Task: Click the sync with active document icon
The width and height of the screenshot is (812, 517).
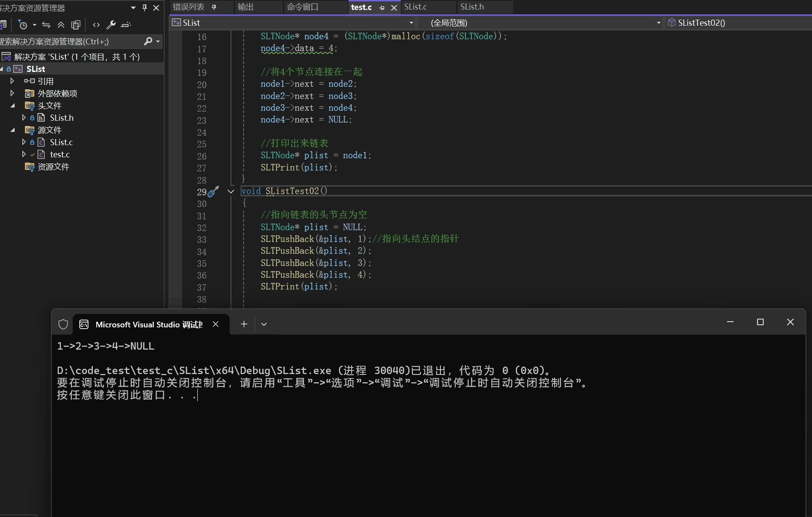Action: 46,25
